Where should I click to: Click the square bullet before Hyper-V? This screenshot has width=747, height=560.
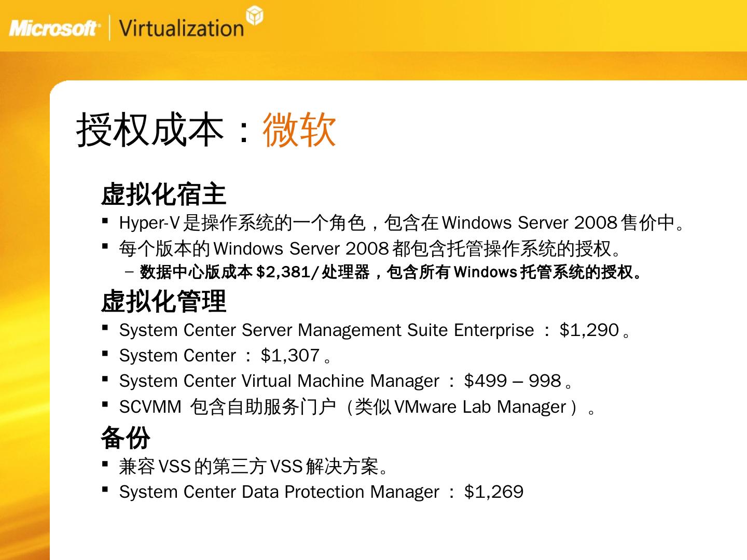(105, 221)
